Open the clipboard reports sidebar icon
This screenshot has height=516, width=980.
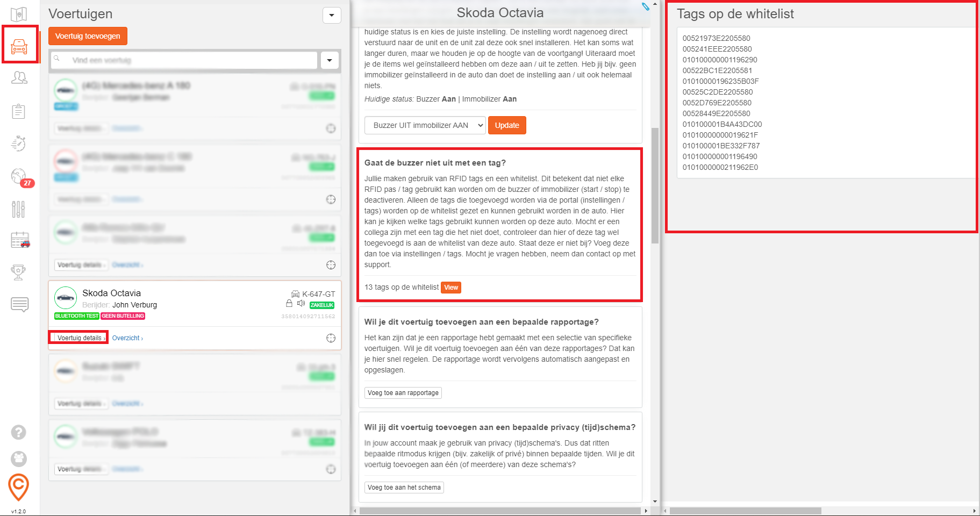pos(19,111)
